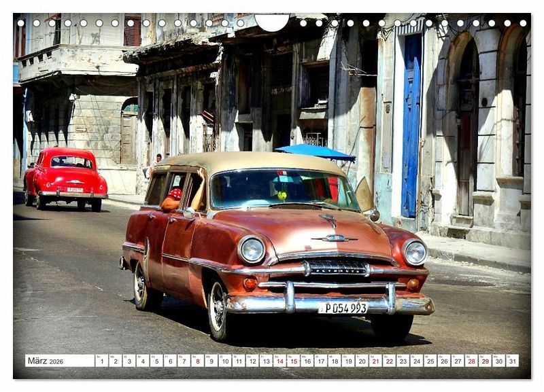The width and height of the screenshot is (544, 392).
Task: Select day 6 in the calendar strip
Action: (x=171, y=361)
